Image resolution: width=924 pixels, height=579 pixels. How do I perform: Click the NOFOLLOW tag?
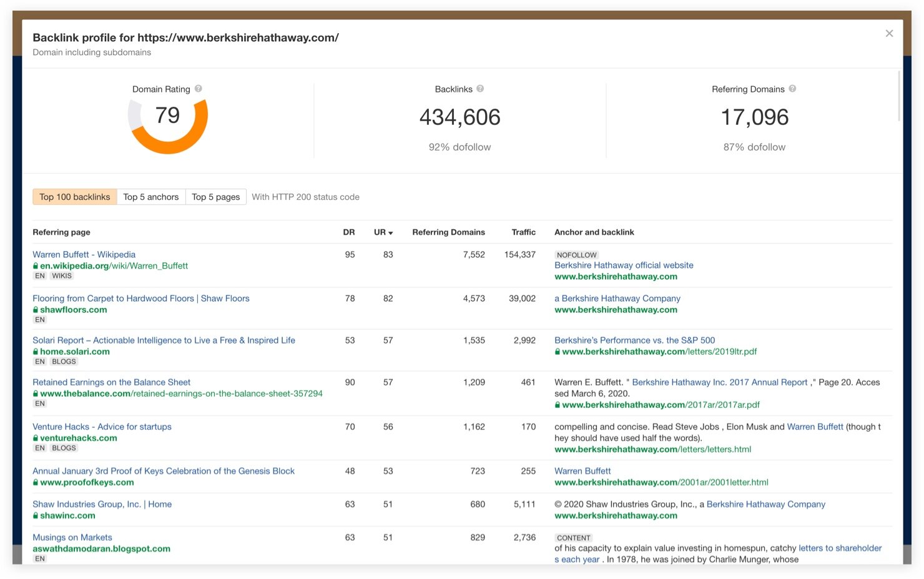click(577, 255)
